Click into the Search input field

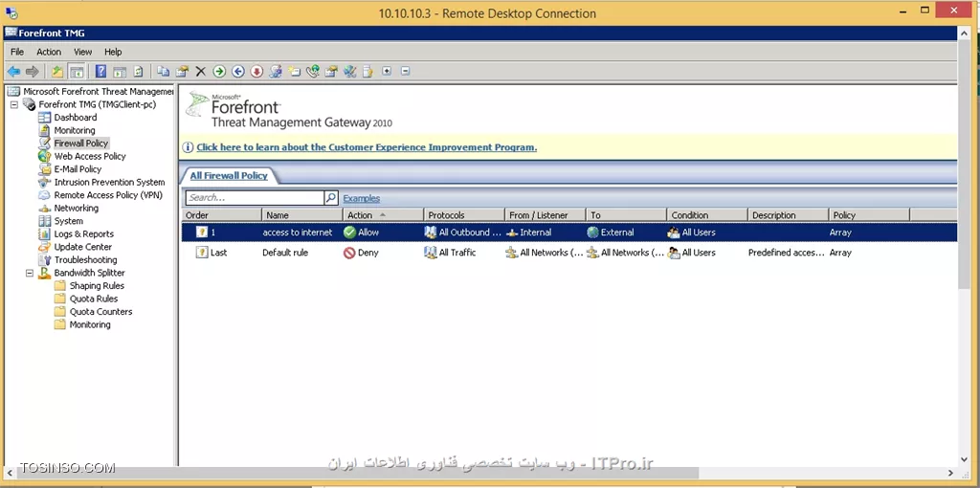click(255, 197)
